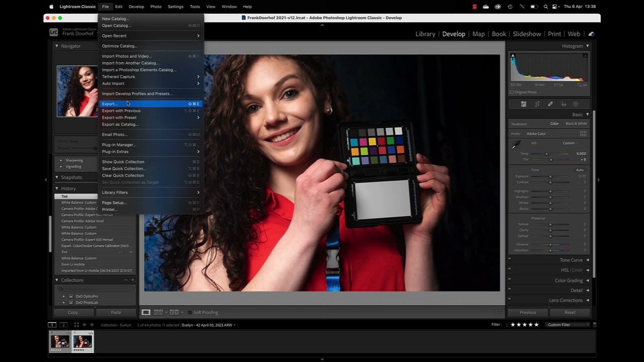644x362 pixels.
Task: Select history step Camera Profile: Adobe Vivid
Action: [x=82, y=221]
